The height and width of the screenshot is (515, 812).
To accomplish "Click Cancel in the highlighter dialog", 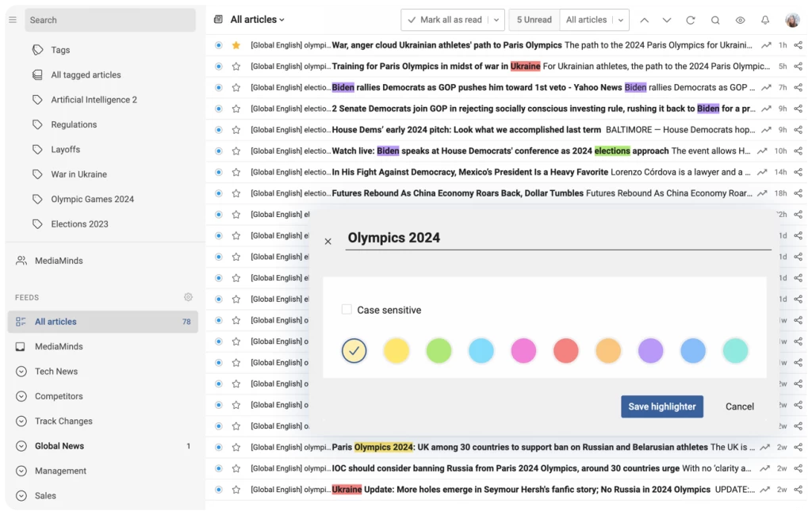I will (x=739, y=406).
